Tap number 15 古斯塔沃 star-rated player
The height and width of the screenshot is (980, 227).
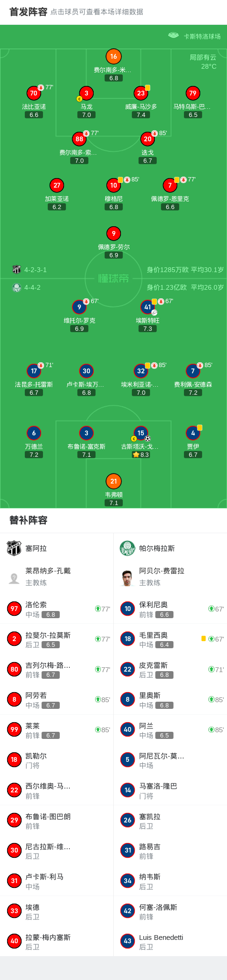pos(141,433)
